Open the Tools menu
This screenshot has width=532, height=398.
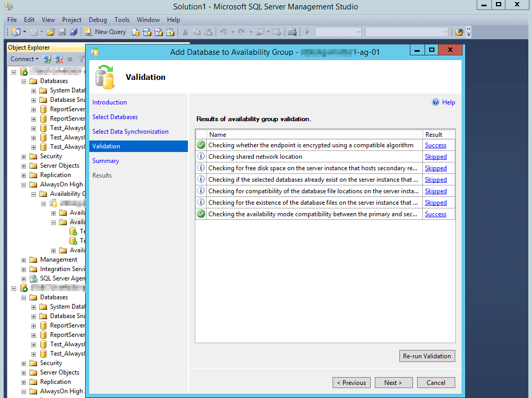(x=122, y=20)
